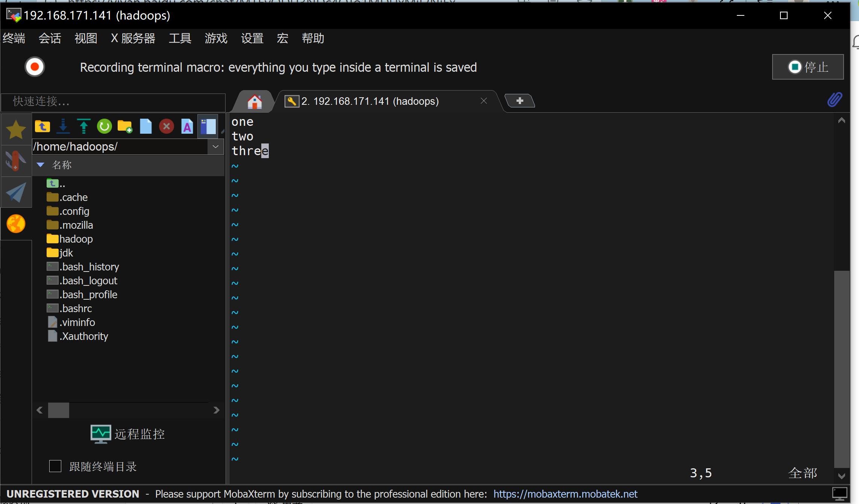This screenshot has height=504, width=859.
Task: Enable the follow terminal folder checkbox
Action: (55, 466)
